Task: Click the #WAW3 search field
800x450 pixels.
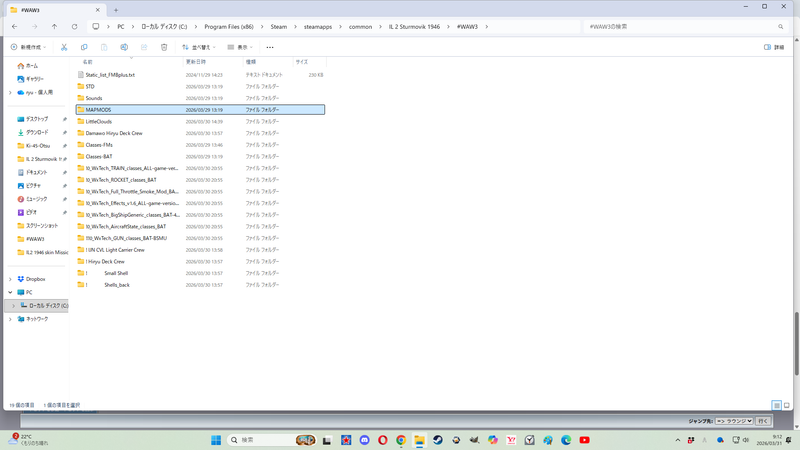Action: point(684,27)
